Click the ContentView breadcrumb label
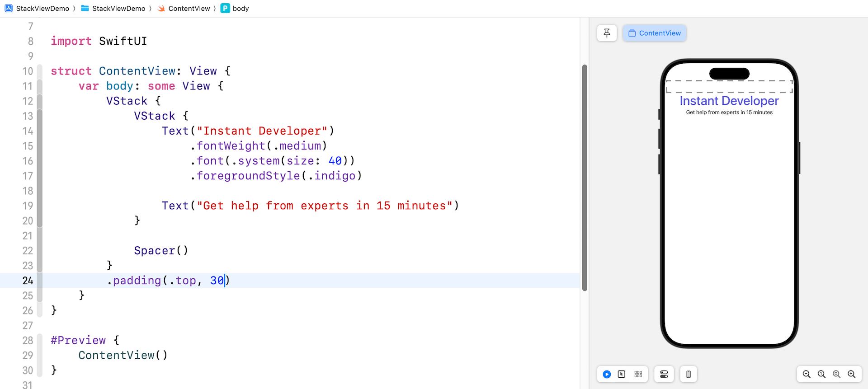Image resolution: width=868 pixels, height=389 pixels. tap(189, 9)
